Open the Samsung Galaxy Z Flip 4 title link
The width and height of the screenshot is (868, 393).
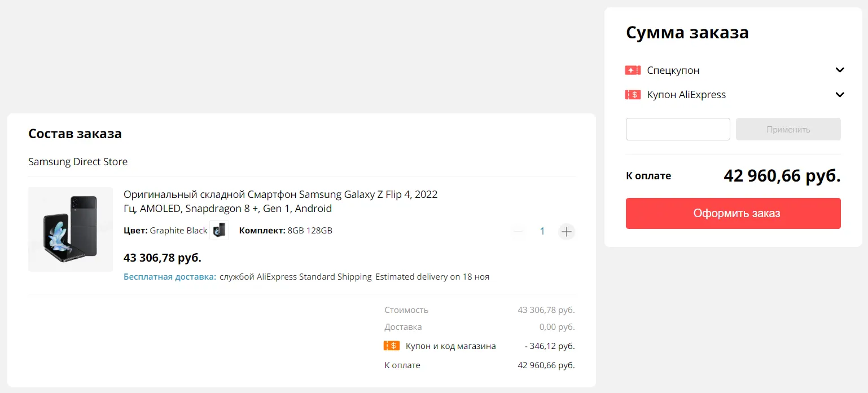point(280,201)
